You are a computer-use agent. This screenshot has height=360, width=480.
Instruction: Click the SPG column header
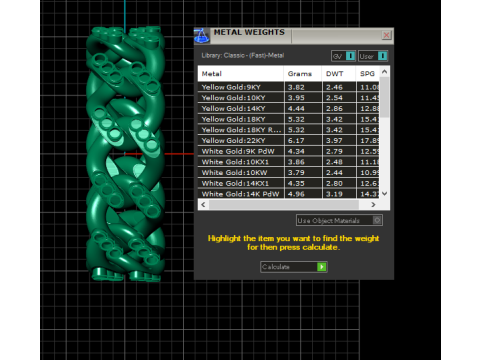coord(367,74)
